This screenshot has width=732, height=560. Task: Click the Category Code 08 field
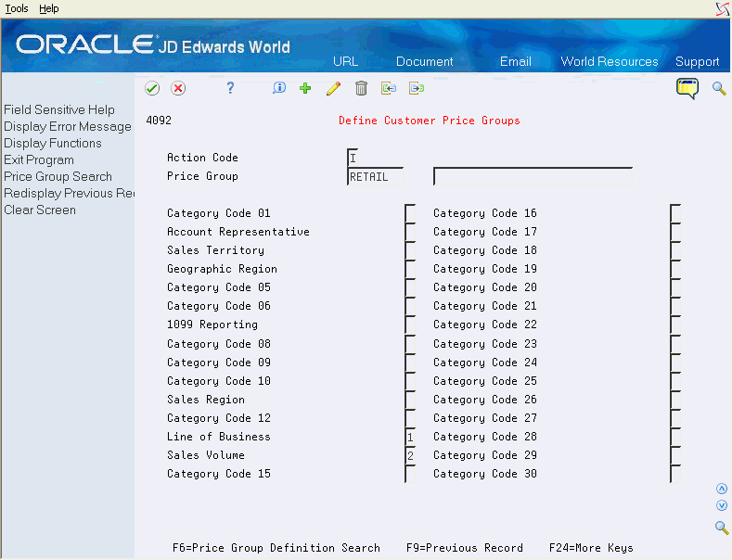[x=410, y=344]
